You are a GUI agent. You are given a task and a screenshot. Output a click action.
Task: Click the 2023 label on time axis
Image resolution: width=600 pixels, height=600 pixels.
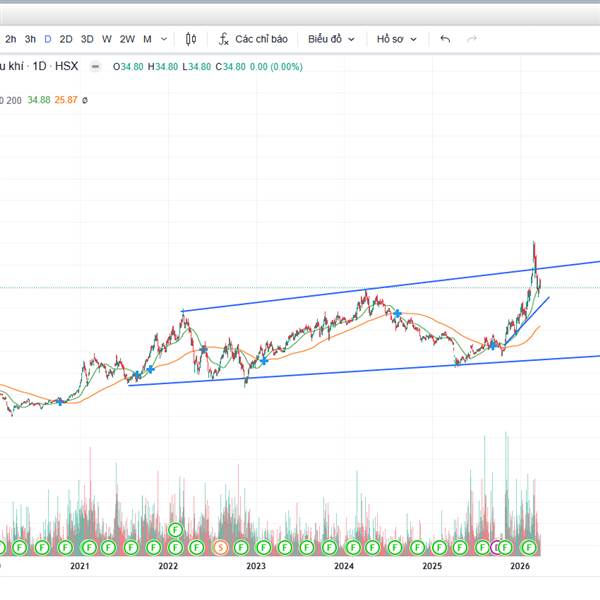[256, 566]
